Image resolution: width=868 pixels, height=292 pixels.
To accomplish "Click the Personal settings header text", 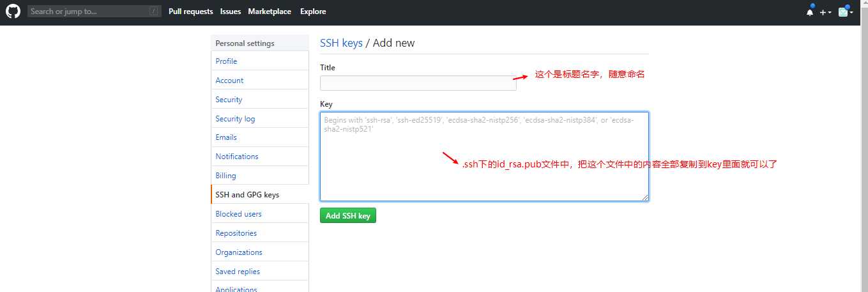I will [x=245, y=43].
